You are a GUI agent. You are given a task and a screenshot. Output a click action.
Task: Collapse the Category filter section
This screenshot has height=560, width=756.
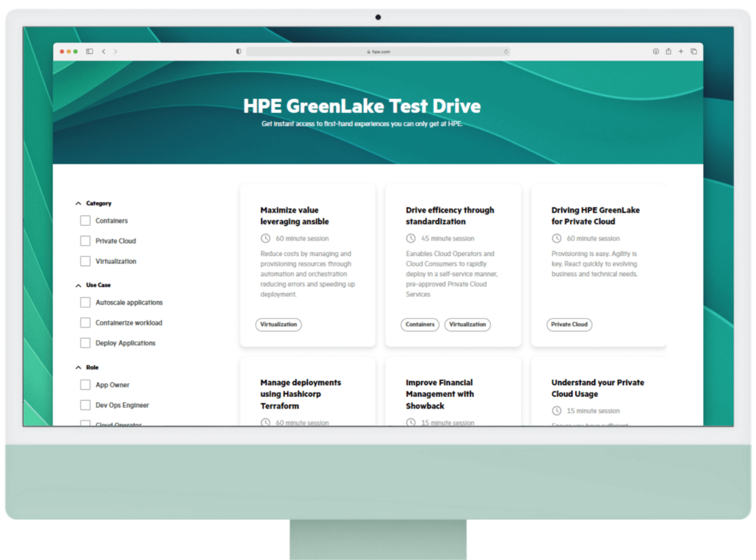click(78, 202)
